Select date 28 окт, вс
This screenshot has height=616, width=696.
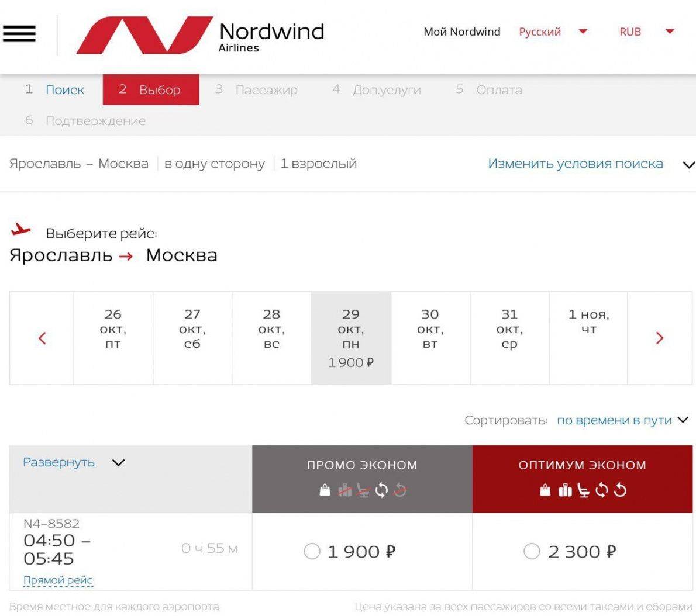[x=271, y=338]
